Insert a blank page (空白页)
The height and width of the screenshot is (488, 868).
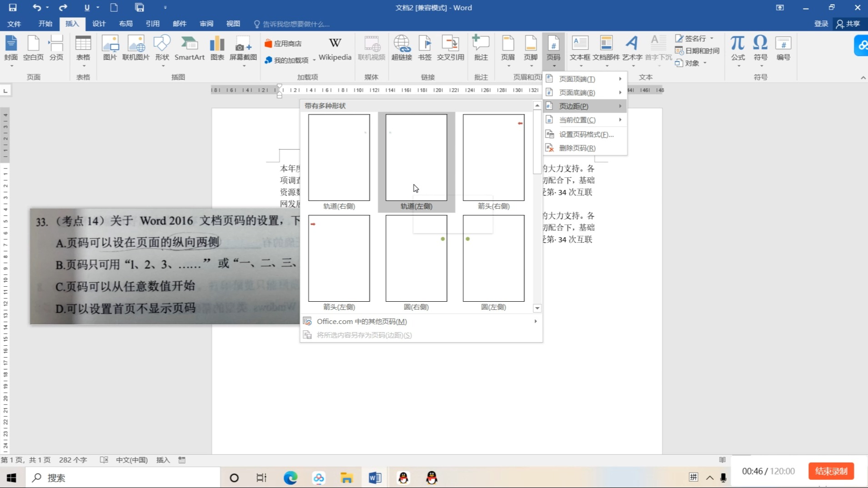click(33, 49)
